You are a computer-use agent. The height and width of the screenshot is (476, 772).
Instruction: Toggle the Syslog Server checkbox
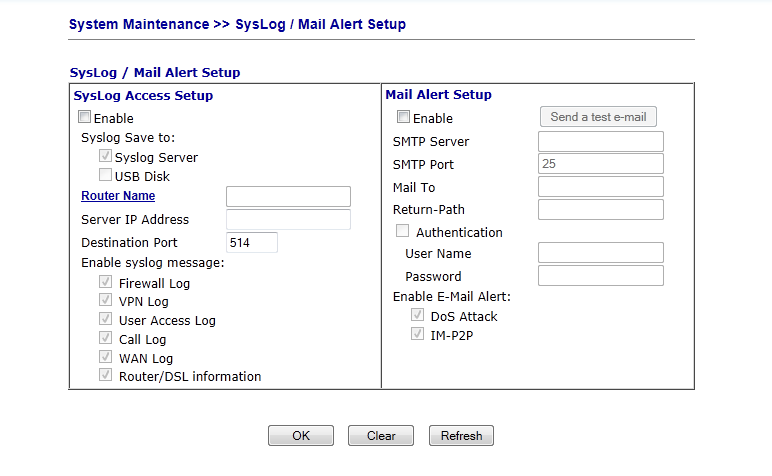(106, 157)
